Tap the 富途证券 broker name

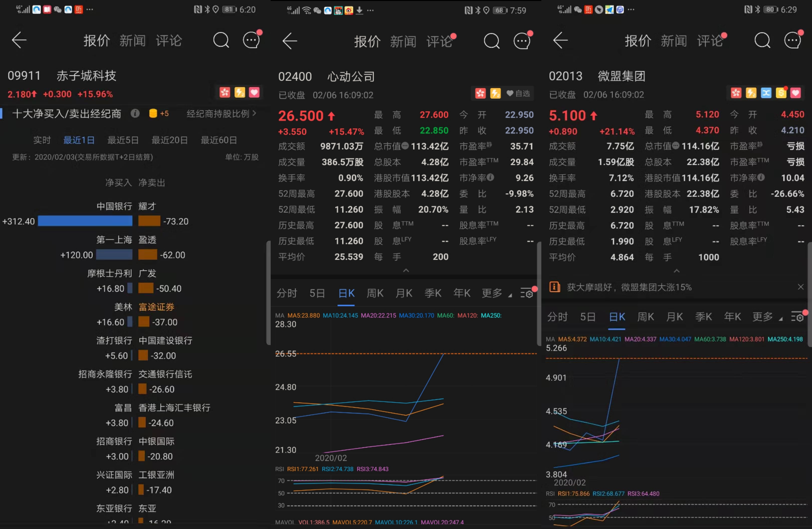(x=156, y=307)
